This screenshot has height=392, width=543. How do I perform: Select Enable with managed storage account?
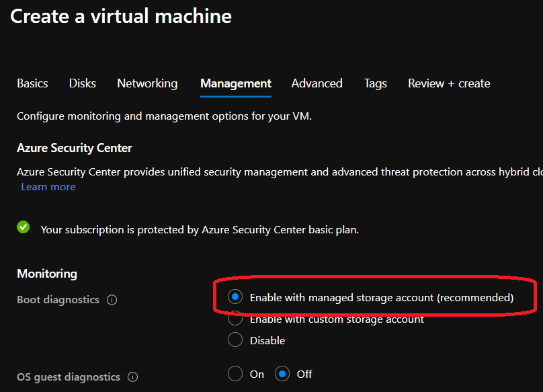(x=235, y=297)
